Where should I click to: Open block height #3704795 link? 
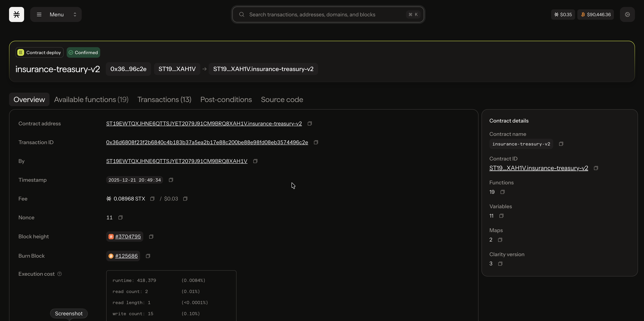[128, 236]
